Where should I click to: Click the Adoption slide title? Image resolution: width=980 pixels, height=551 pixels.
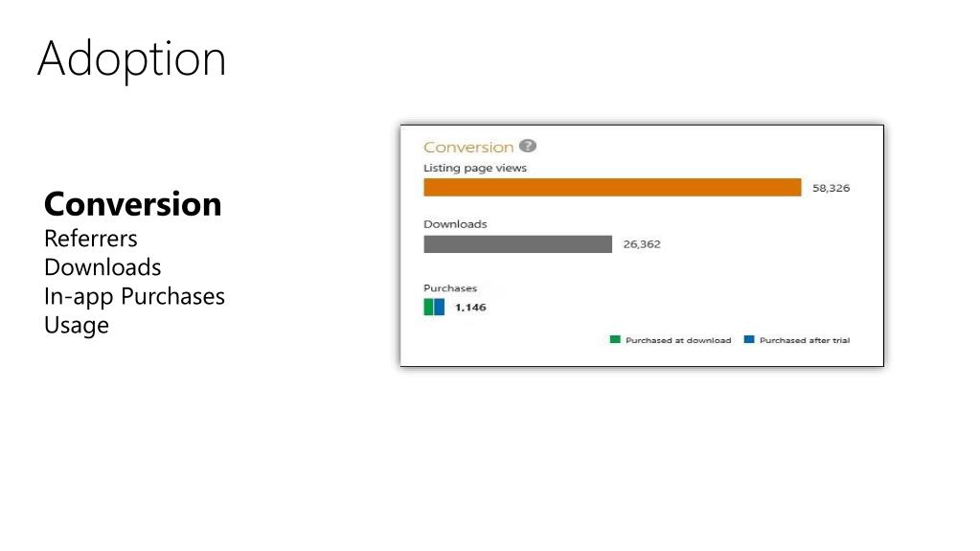click(x=131, y=58)
